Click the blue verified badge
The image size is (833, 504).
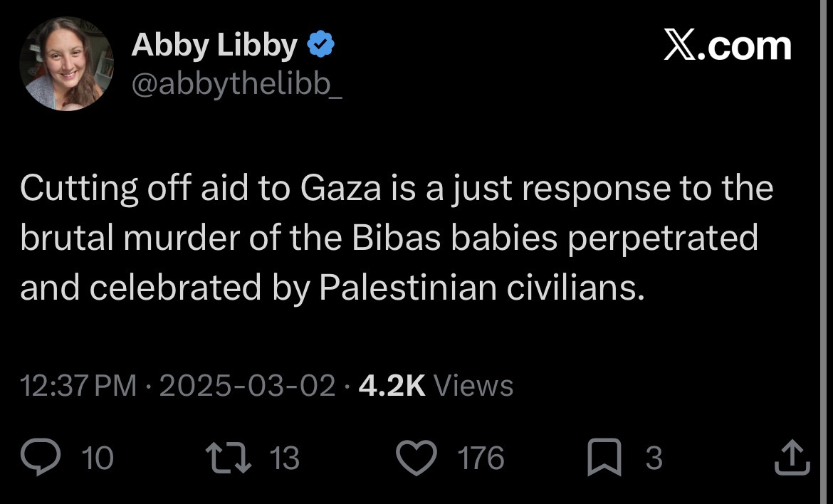tap(321, 44)
